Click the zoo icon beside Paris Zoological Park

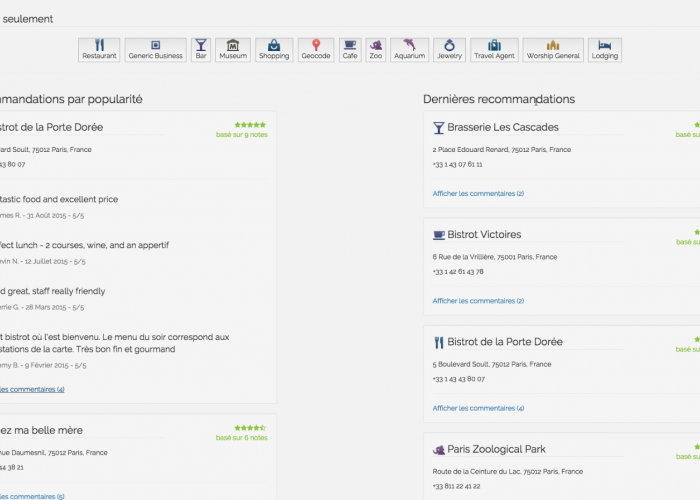tap(439, 450)
